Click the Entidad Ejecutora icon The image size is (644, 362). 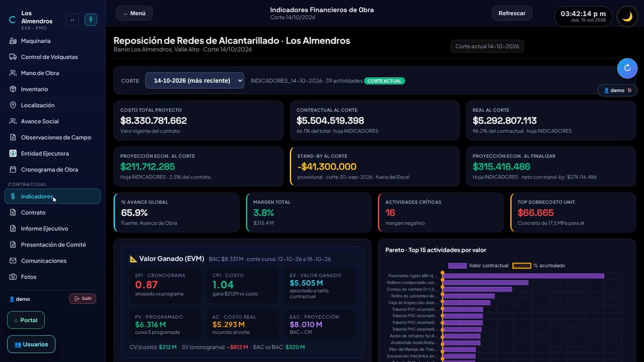coord(13,153)
